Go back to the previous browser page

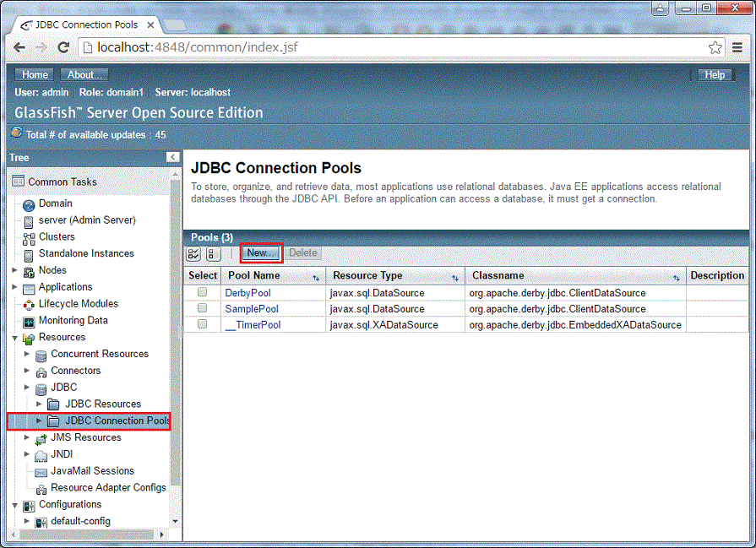(x=19, y=47)
